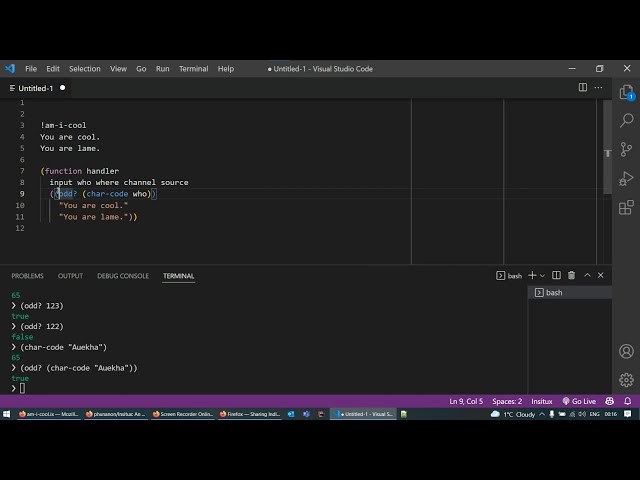Click '(odd? 122)' terminal command
The width and height of the screenshot is (640, 480).
[42, 326]
